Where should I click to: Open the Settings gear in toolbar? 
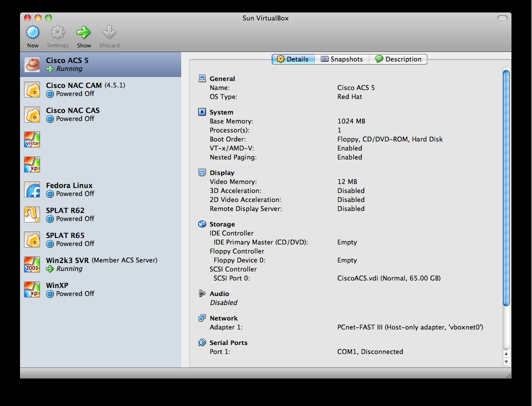58,33
